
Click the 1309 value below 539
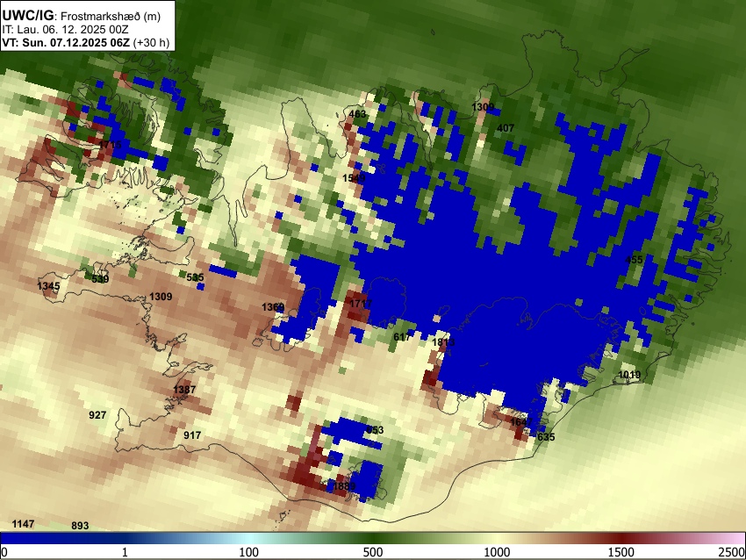[161, 297]
